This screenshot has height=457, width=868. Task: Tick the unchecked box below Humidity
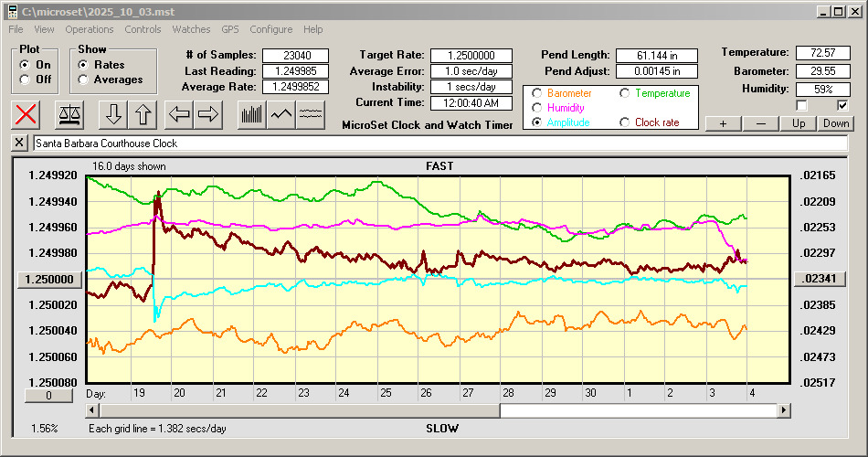(x=802, y=105)
